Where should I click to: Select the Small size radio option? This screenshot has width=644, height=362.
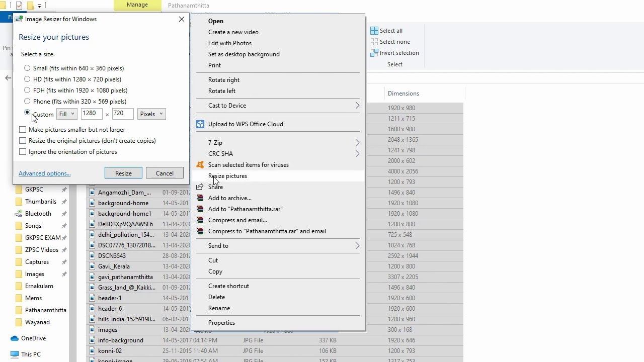pos(27,68)
